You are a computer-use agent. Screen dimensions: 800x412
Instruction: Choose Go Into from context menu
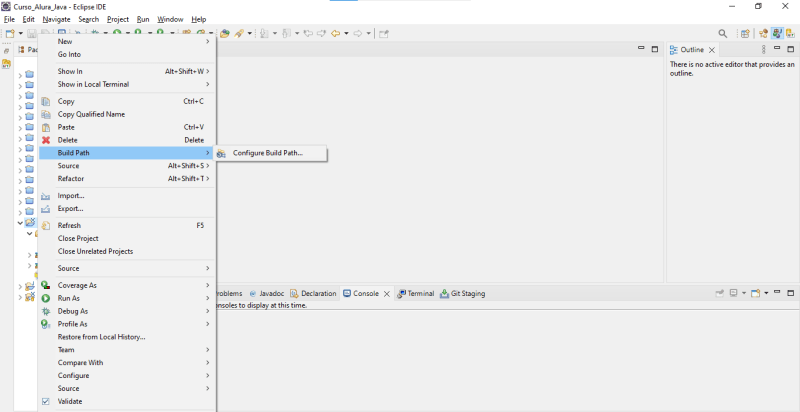(x=128, y=54)
